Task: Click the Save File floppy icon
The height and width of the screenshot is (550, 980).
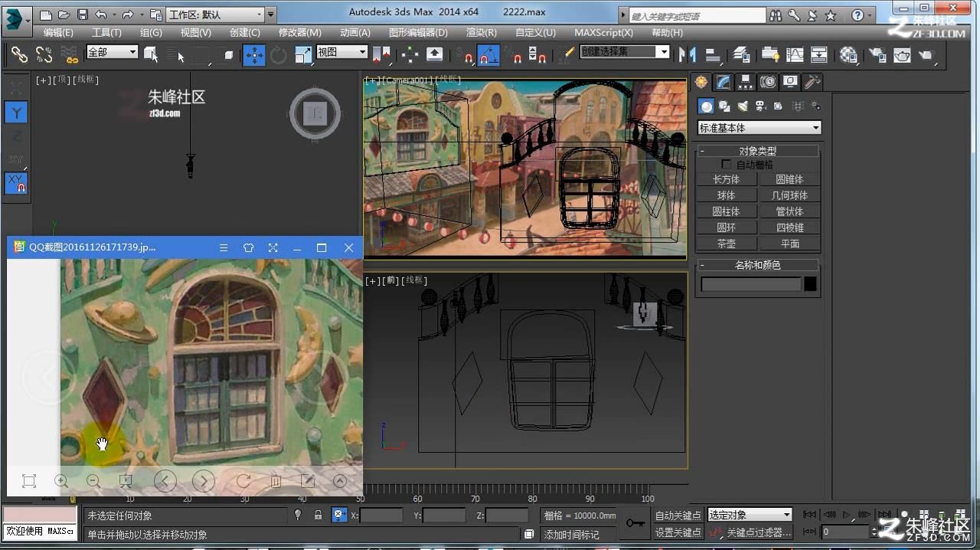Action: [82, 15]
